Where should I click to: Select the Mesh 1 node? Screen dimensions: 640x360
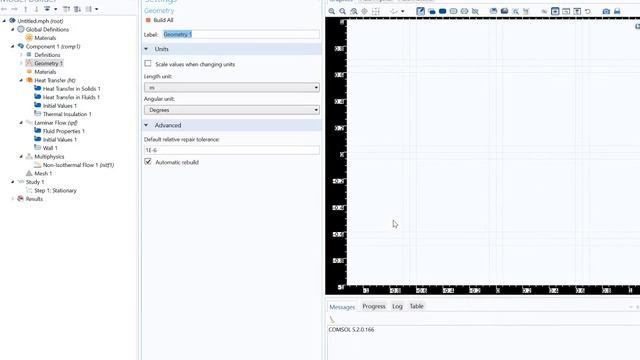[43, 173]
